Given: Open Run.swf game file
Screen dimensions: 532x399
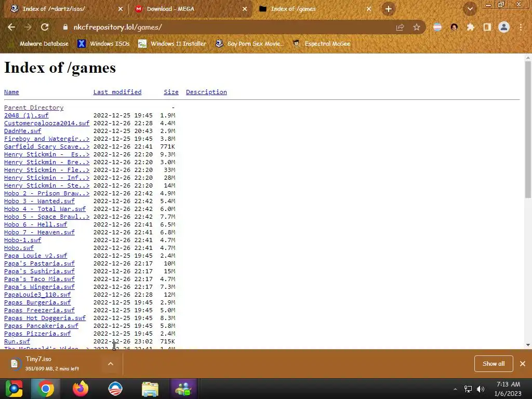Looking at the screenshot, I should pos(17,342).
